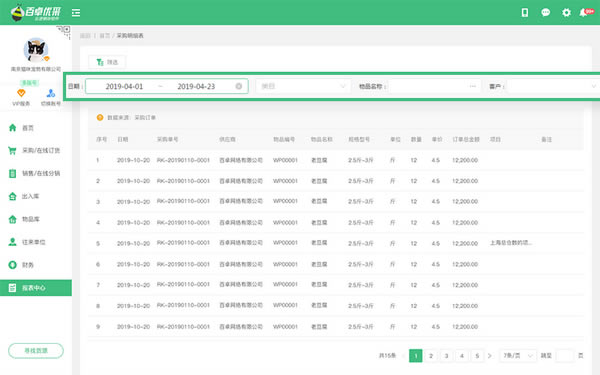Screen dimensions: 600x375
Task: Clear the date range with the x icon
Action: pos(238,86)
